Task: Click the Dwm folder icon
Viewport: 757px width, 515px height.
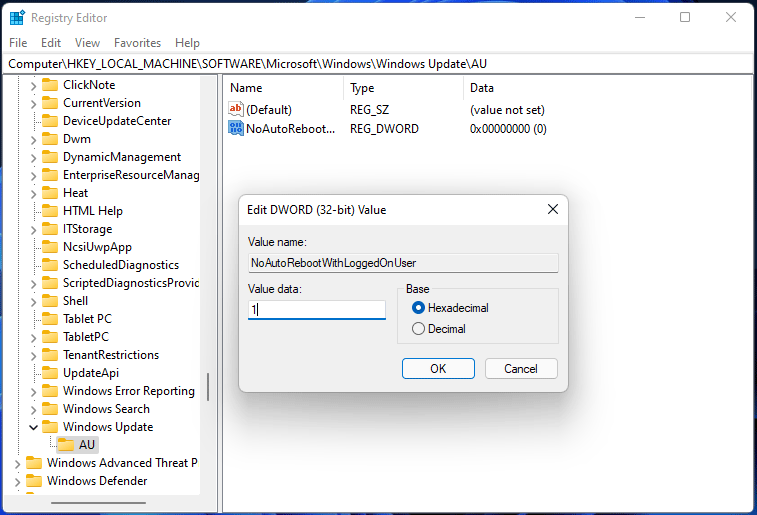Action: point(50,139)
